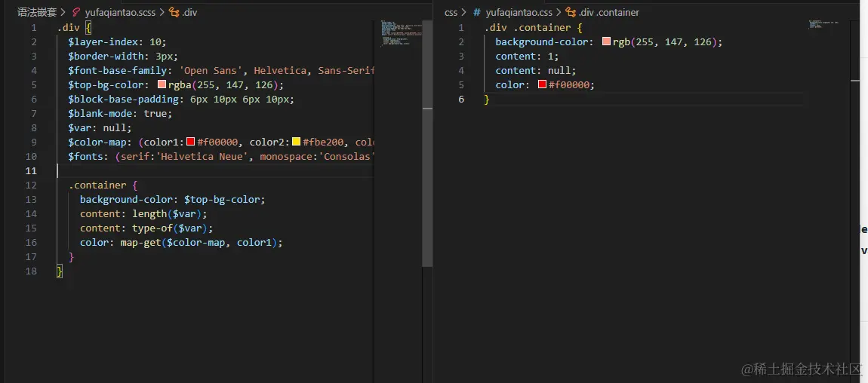Click background-color: $top-bg-color; line

click(173, 200)
